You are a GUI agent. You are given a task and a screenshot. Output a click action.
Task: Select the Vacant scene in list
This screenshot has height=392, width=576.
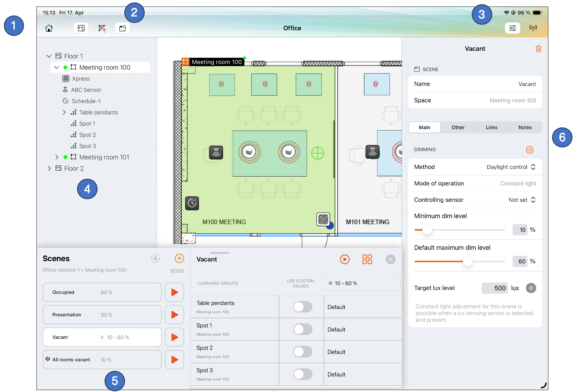[102, 337]
